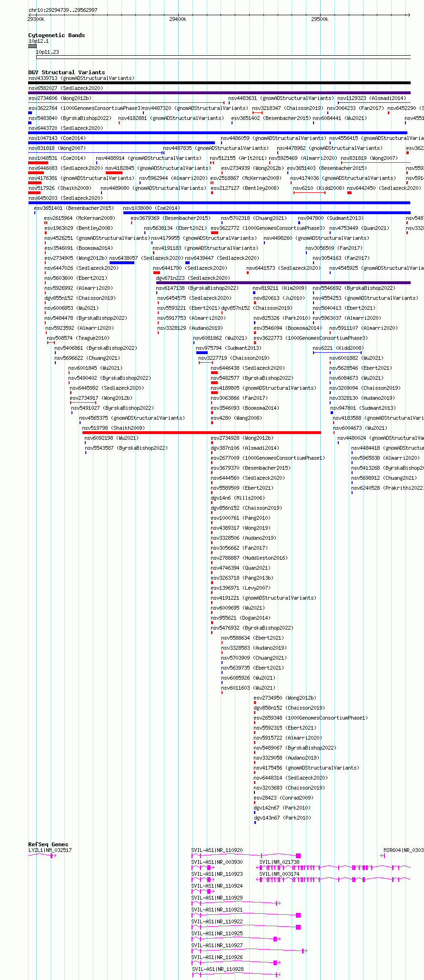Screen dimensions: 424x980
Task: Click the esv1396971 Levy2007 label
Action: pyautogui.click(x=241, y=588)
